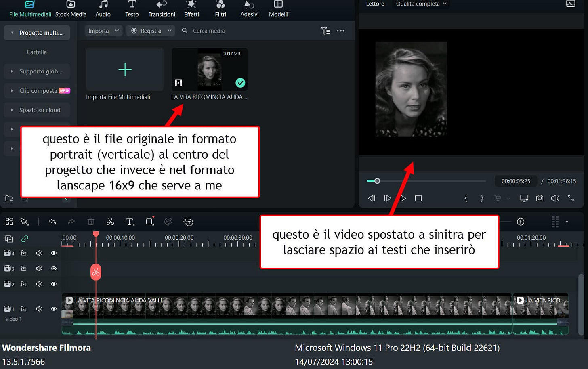Open the Modelli templates tab
The width and height of the screenshot is (588, 369).
(x=278, y=9)
